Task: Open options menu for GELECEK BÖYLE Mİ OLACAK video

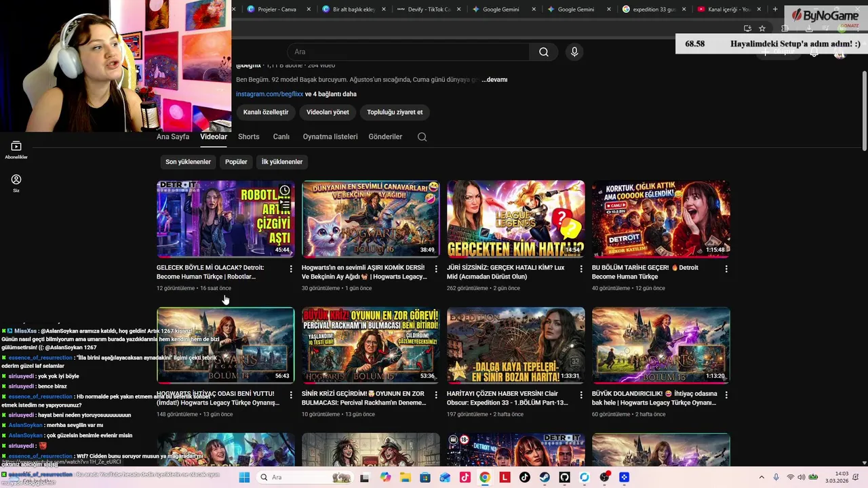Action: [291, 269]
